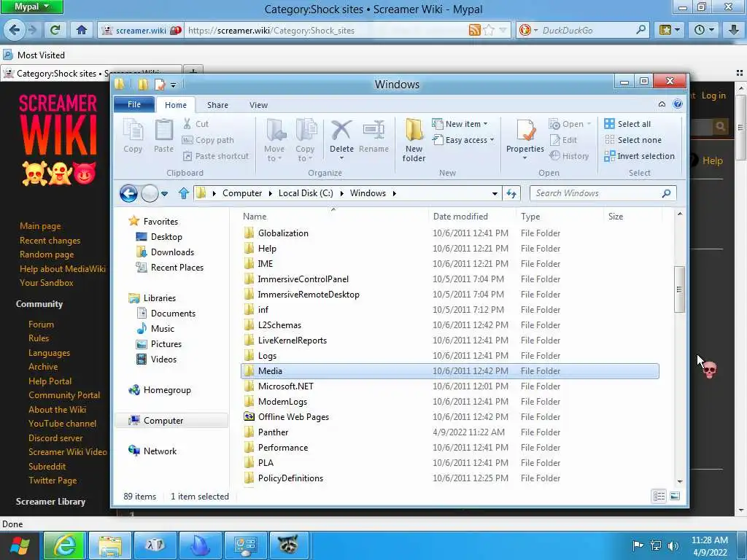This screenshot has width=747, height=560.
Task: Select Pictures library in navigation pane
Action: pos(166,344)
